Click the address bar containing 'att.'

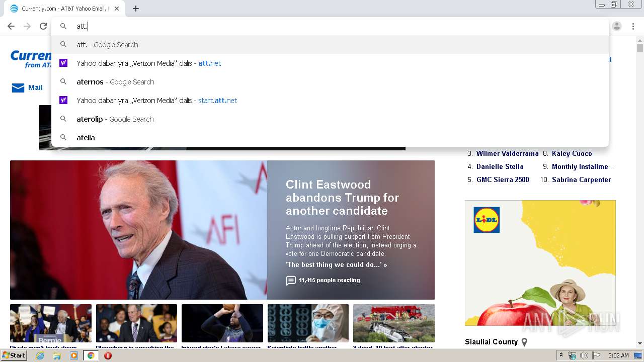pyautogui.click(x=330, y=26)
